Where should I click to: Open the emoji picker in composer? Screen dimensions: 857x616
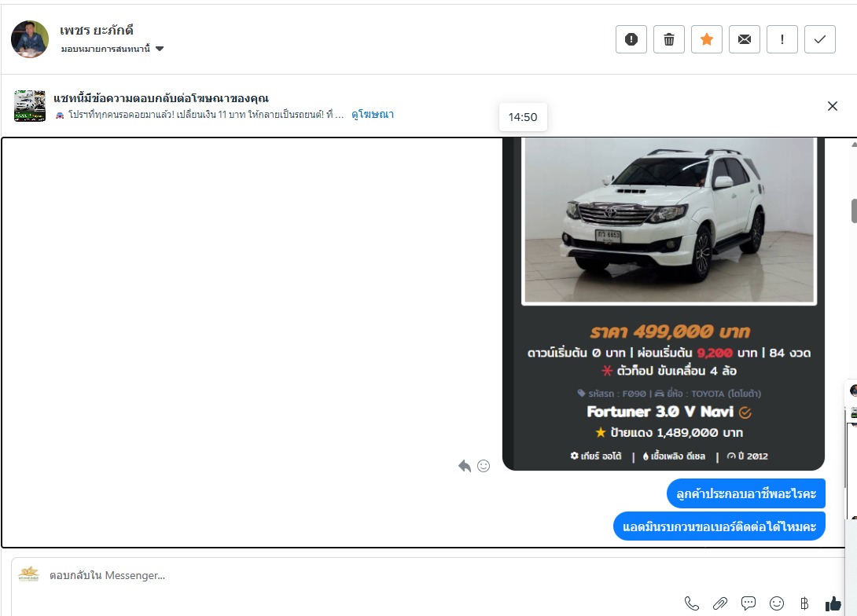click(x=777, y=603)
